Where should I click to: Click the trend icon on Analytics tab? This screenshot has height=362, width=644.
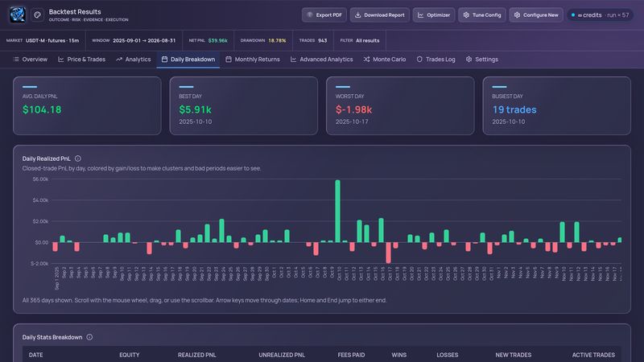(119, 59)
